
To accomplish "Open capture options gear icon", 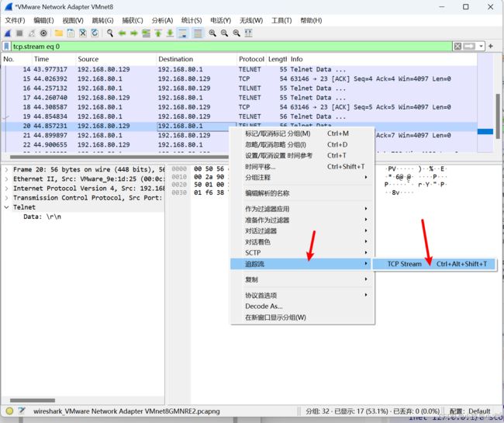I will [43, 33].
